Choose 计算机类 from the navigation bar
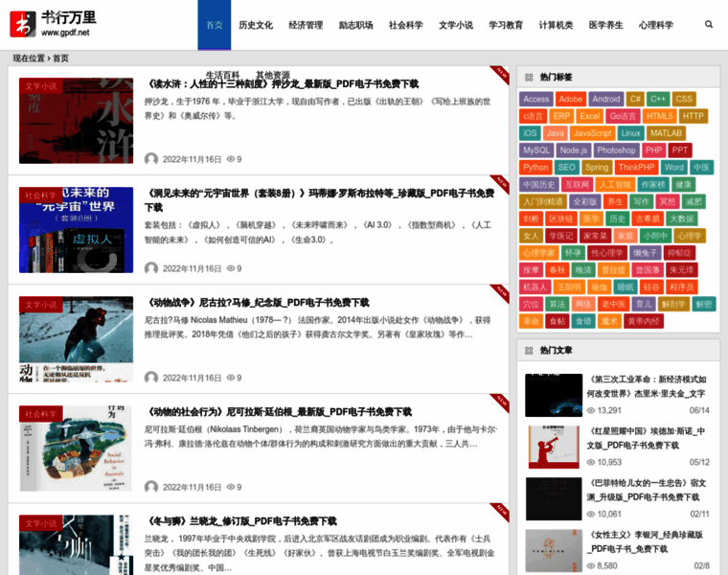728x575 pixels. click(x=556, y=25)
